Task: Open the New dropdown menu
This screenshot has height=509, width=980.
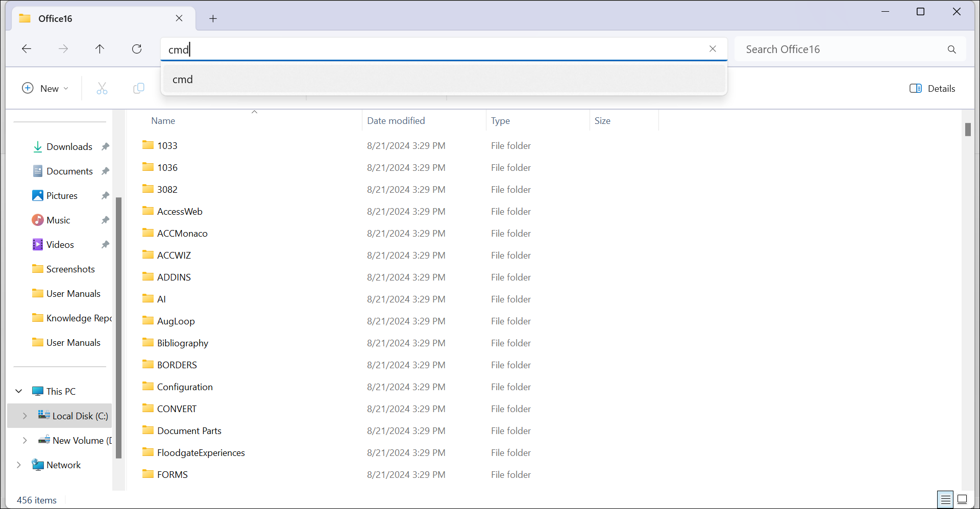Action: point(45,89)
